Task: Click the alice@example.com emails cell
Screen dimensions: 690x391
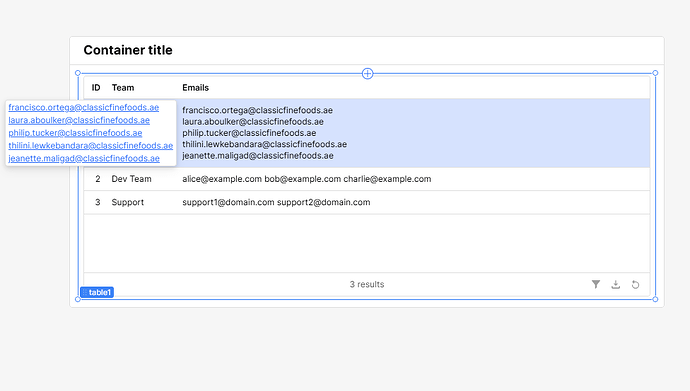Action: tap(307, 179)
